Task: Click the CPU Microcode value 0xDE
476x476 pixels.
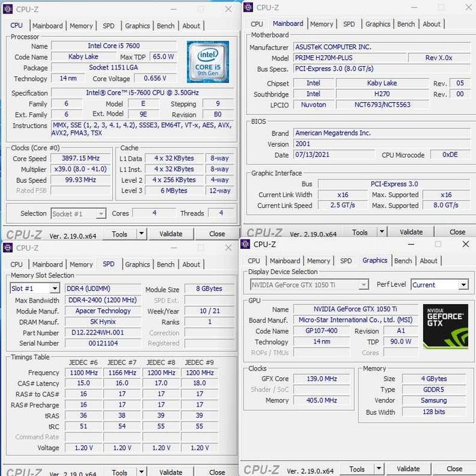Action: (x=450, y=154)
